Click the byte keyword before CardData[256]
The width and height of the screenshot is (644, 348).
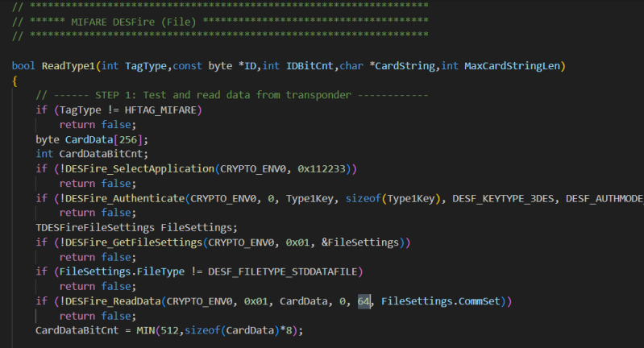click(x=48, y=139)
